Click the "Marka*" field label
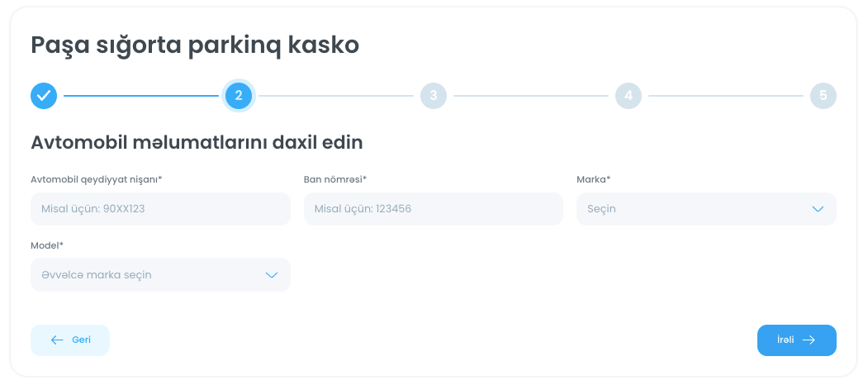The height and width of the screenshot is (385, 868). tap(593, 179)
